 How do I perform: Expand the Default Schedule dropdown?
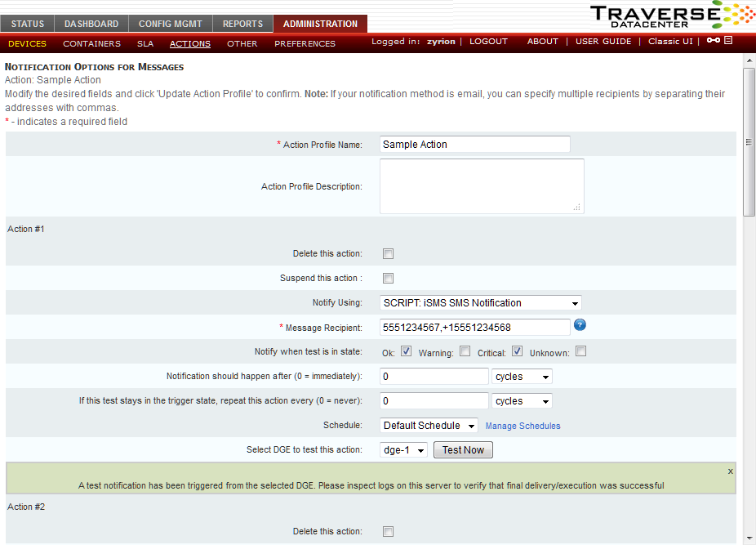[x=429, y=426]
